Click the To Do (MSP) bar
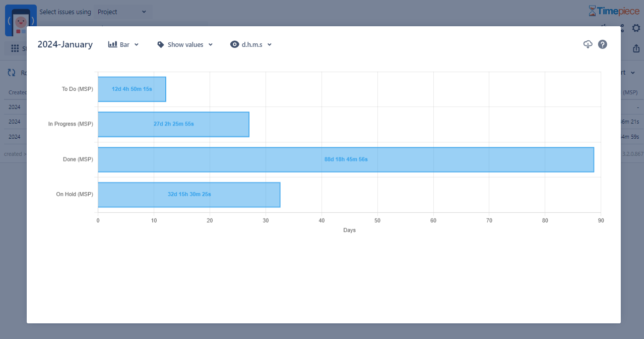The width and height of the screenshot is (644, 339). click(x=132, y=89)
